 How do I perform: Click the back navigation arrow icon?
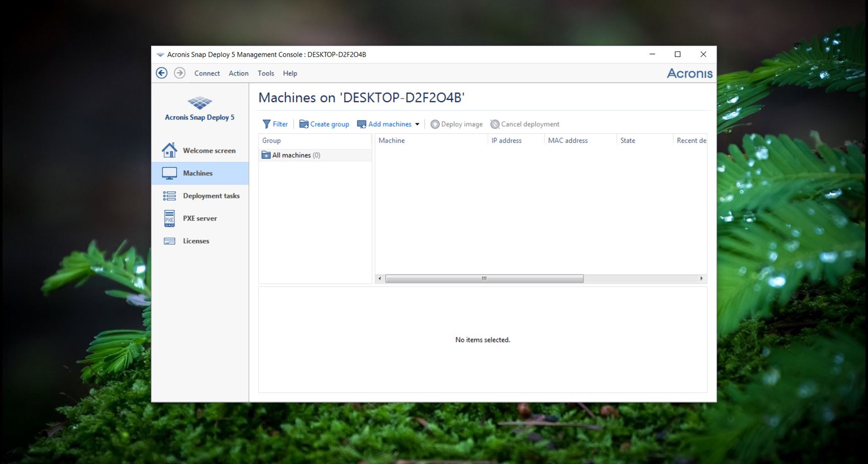[161, 73]
